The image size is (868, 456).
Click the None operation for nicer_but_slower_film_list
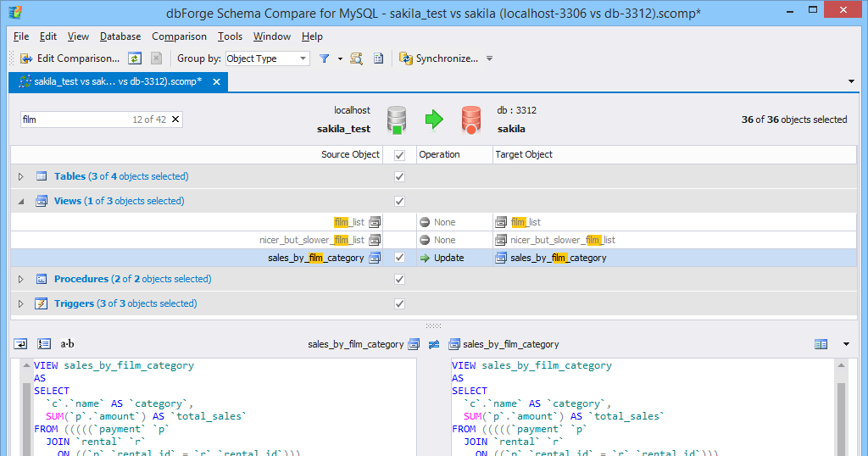pos(437,240)
